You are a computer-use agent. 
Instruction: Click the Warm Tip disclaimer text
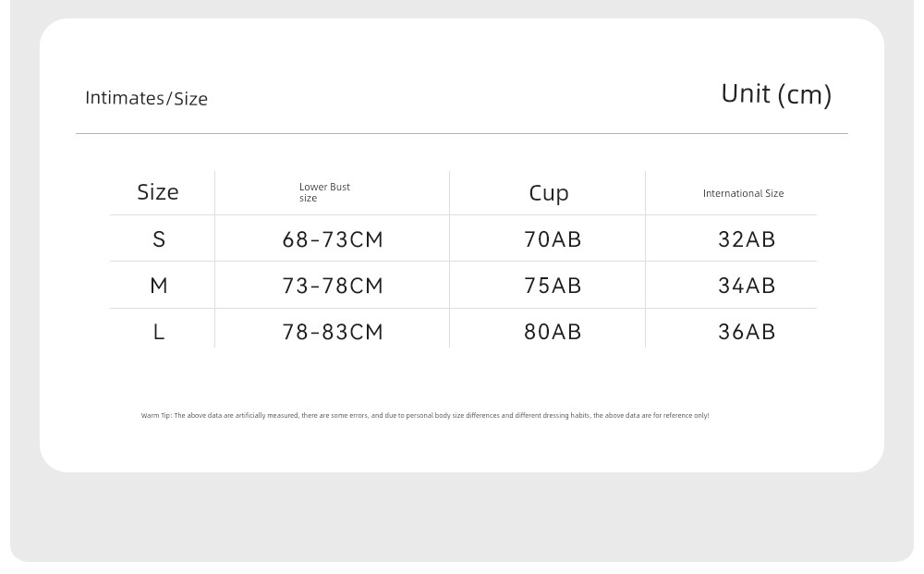[x=425, y=415]
